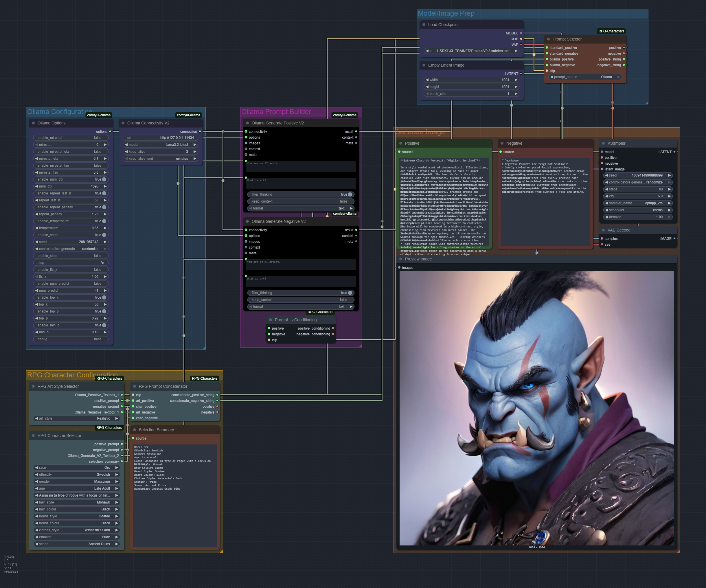Toggle filter_thinking in Ollama Generate Positive V2
Viewport: 706px width, 588px height.
click(301, 195)
